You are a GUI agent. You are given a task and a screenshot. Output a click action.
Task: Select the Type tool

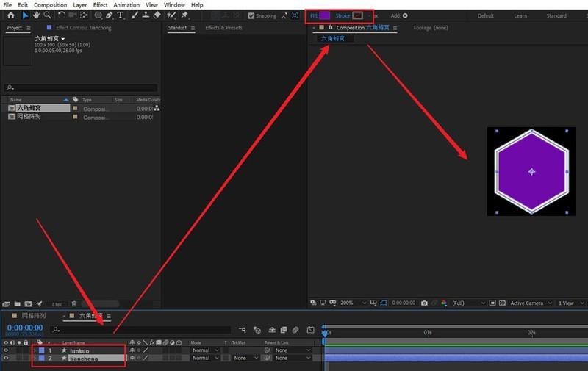pyautogui.click(x=121, y=15)
